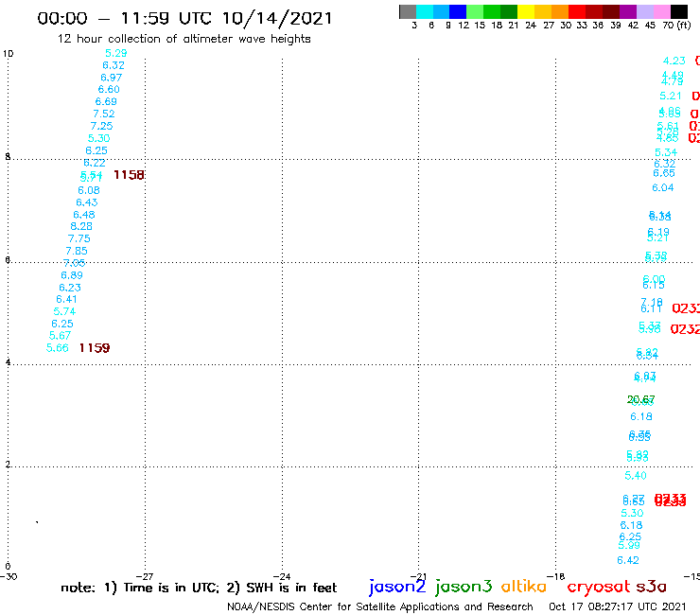The image size is (700, 615).
Task: Pick the pink swatch in the color scale
Action: (661, 11)
